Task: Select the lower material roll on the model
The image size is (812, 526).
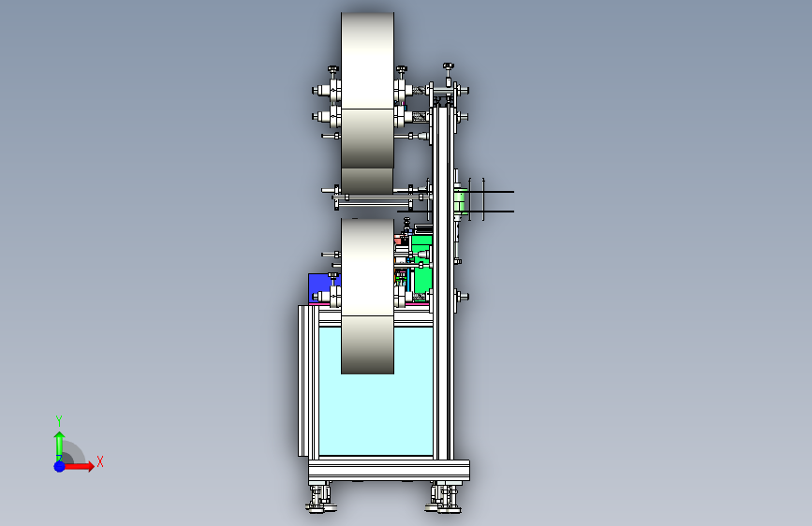Action: pos(367,296)
